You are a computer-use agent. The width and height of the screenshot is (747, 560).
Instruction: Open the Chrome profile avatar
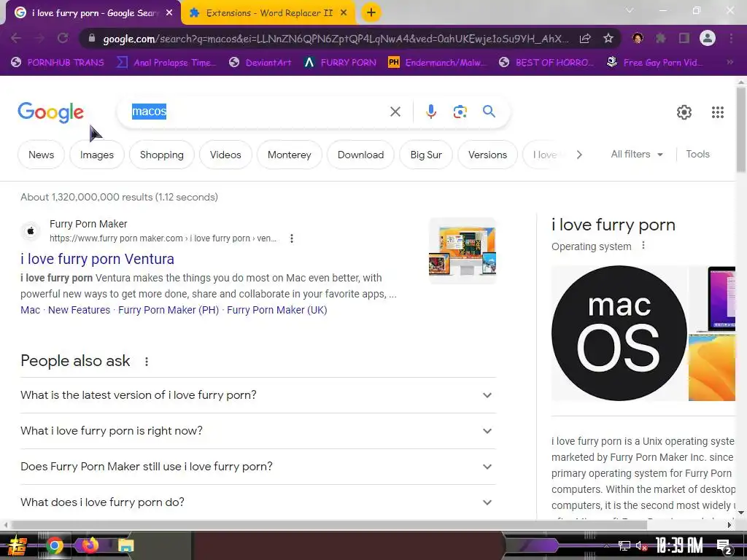(x=708, y=38)
